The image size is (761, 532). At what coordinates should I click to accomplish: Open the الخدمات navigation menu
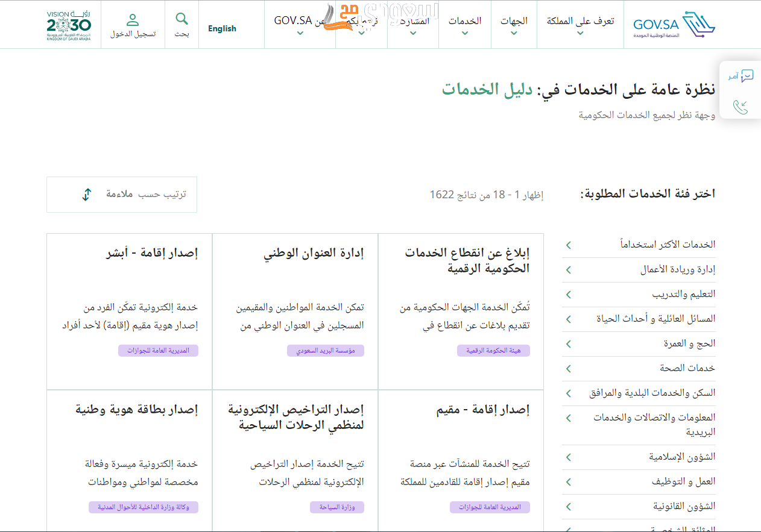pos(464,25)
